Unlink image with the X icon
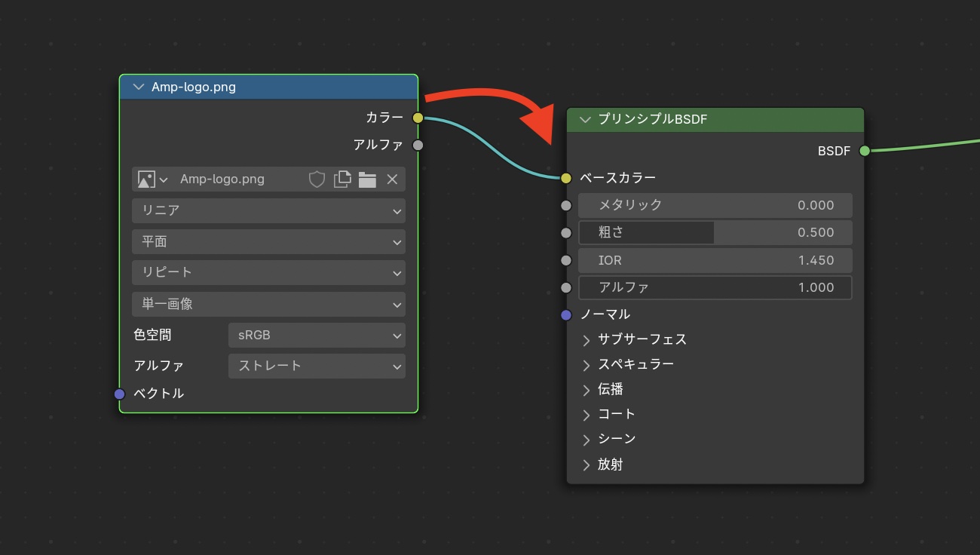Screen dimensions: 980x555 (392, 179)
